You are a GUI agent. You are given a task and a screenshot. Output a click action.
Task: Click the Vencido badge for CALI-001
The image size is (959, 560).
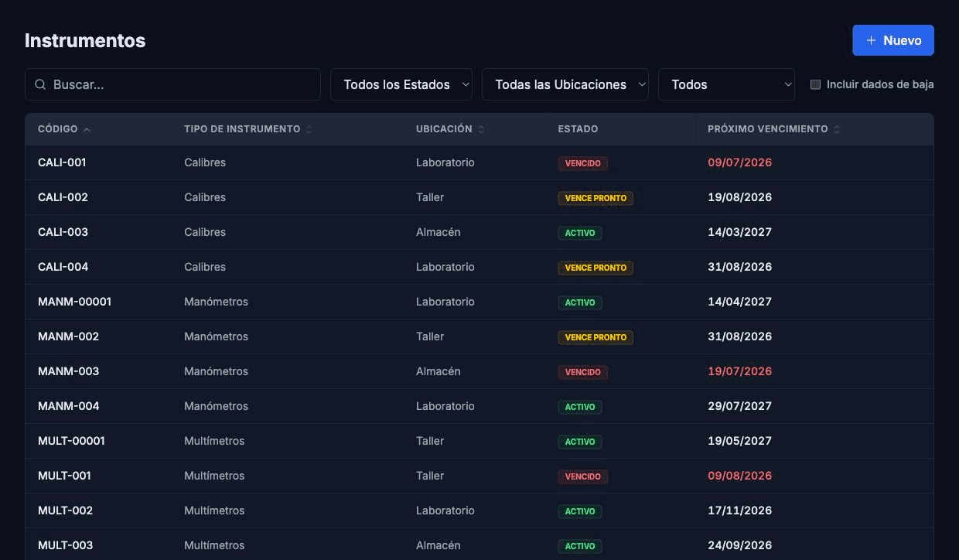tap(582, 163)
